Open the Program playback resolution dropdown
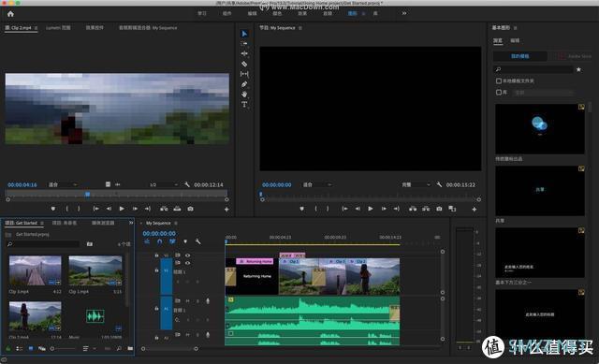 [416, 184]
